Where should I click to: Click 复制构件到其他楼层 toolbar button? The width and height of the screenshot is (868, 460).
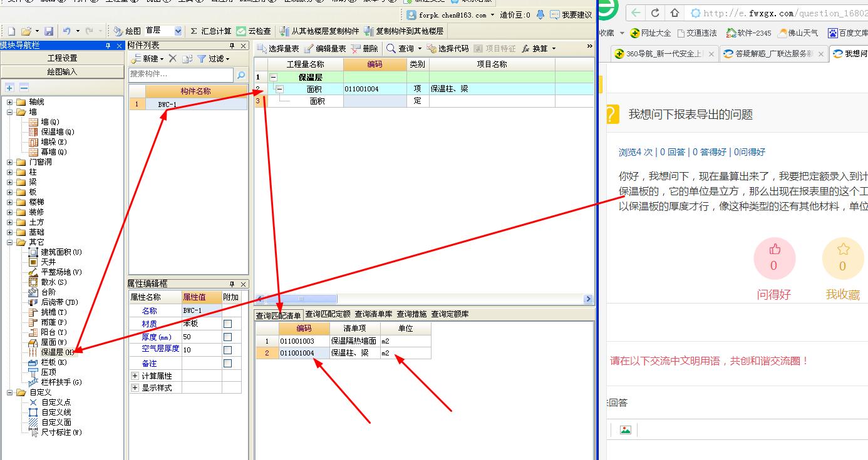click(404, 31)
